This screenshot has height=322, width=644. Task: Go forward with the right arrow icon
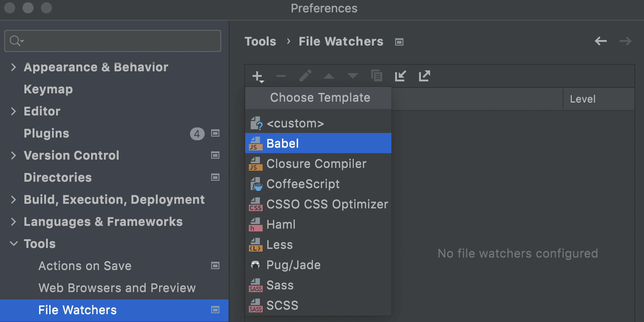coord(625,41)
